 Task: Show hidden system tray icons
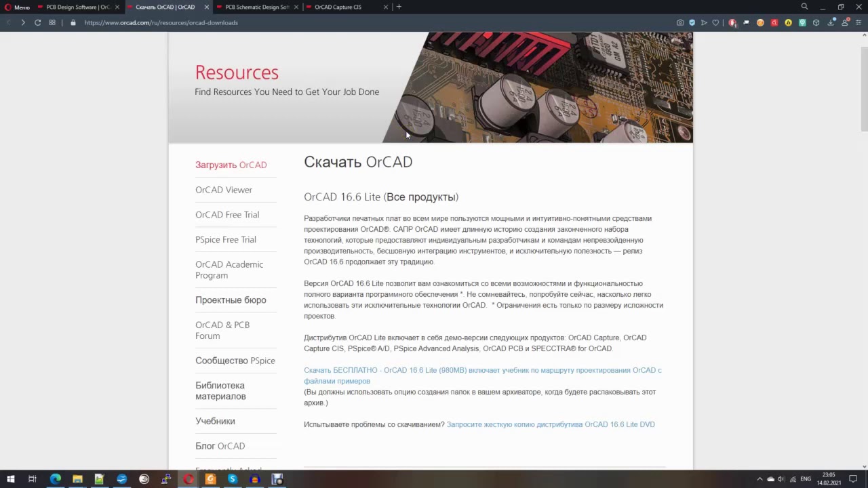tap(759, 479)
